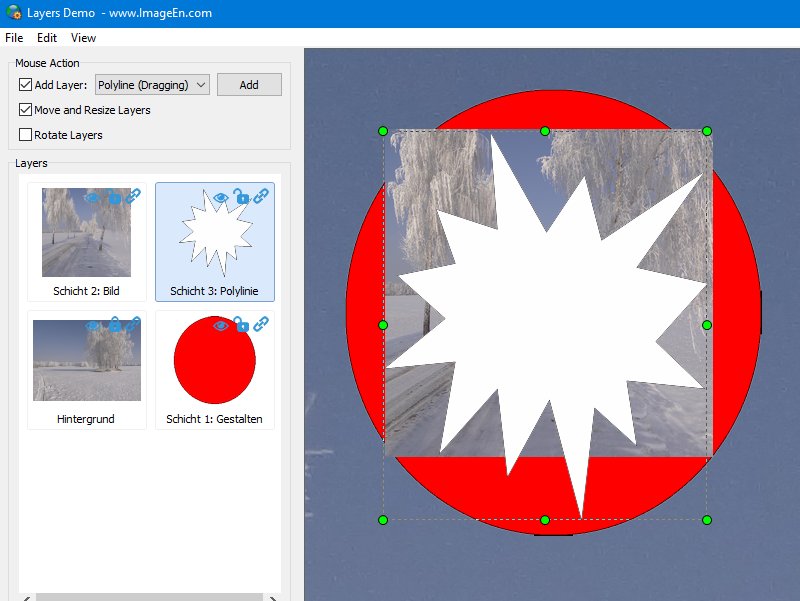Viewport: 800px width, 601px height.
Task: Uncheck the Add Layer checkbox
Action: pyautogui.click(x=25, y=85)
